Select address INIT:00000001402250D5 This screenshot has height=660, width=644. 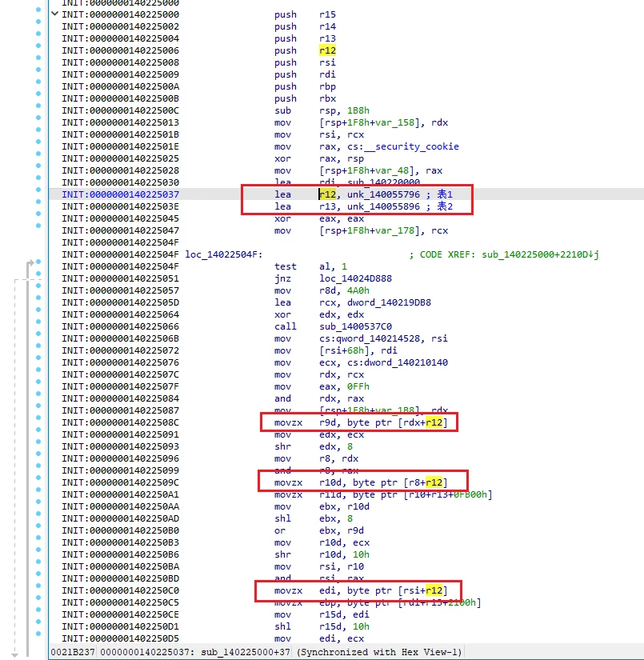pos(120,639)
